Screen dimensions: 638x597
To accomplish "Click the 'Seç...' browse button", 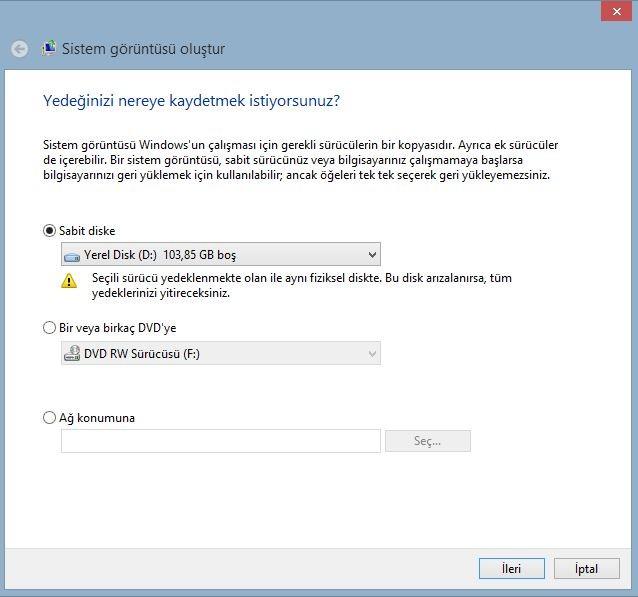I will [428, 441].
